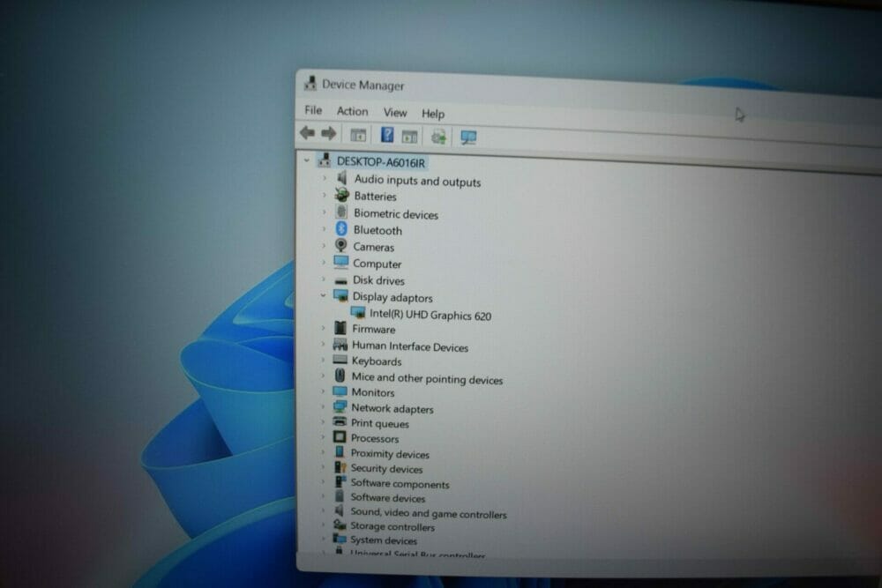
Task: Expand the Network adapters chevron
Action: point(324,406)
